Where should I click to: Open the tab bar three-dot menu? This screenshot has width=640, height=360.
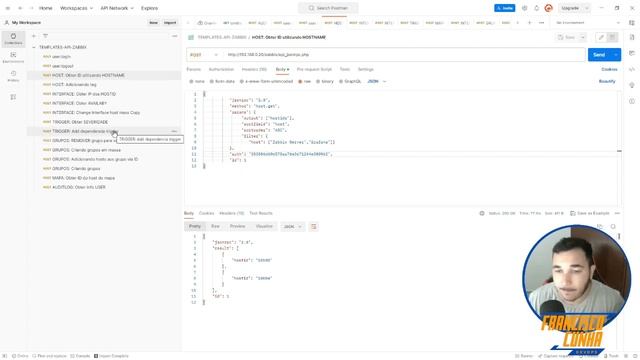pyautogui.click(x=541, y=23)
